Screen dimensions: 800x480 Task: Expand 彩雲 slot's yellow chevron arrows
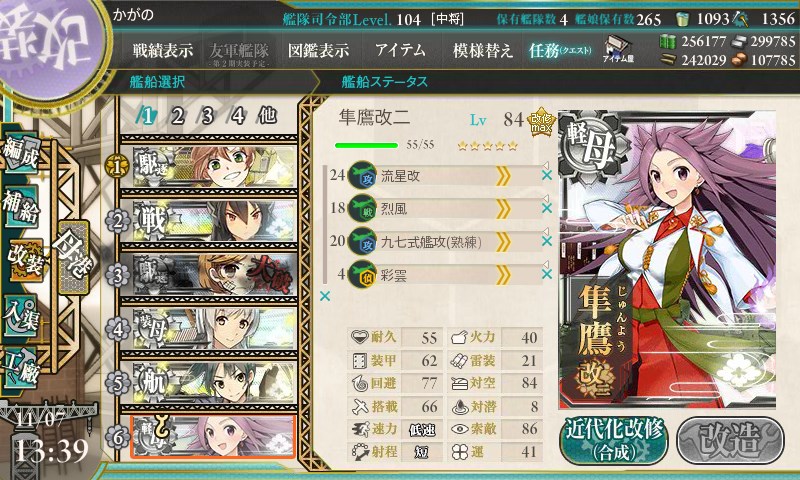pos(503,275)
